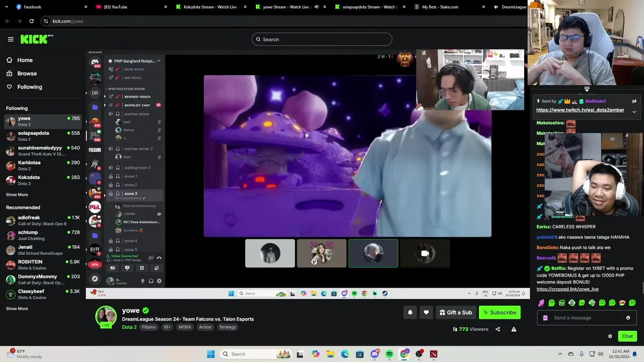The height and width of the screenshot is (362, 644).
Task: Collapse WHITELISTING ROOM category in Discord
Action: click(x=126, y=89)
